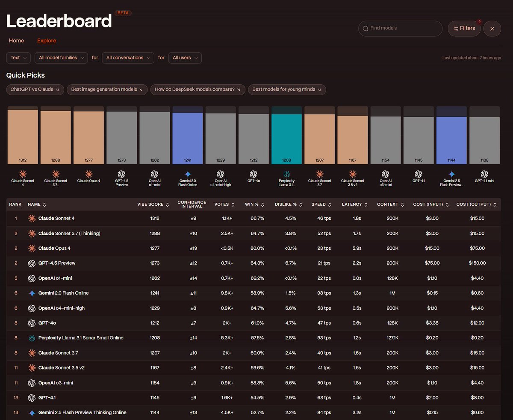Click inside the Find models search field
The width and height of the screenshot is (513, 420).
coord(400,29)
